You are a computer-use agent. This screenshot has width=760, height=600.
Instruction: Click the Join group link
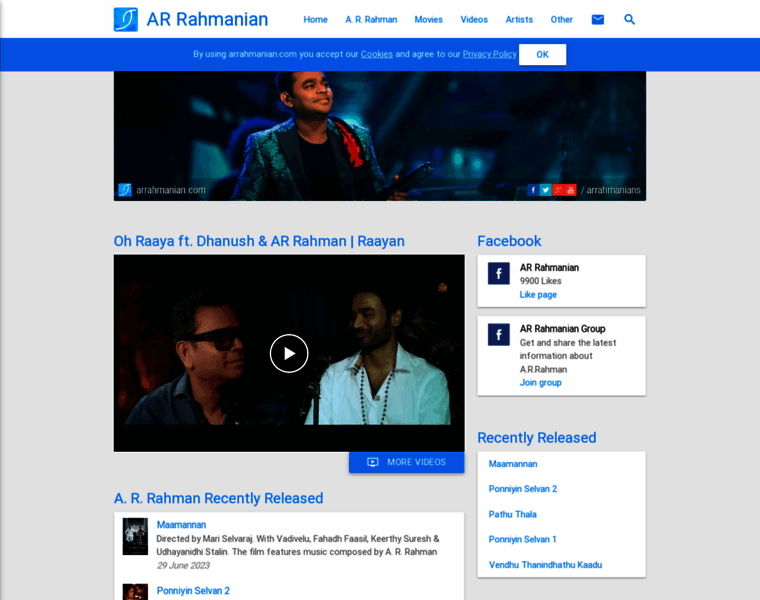point(540,383)
